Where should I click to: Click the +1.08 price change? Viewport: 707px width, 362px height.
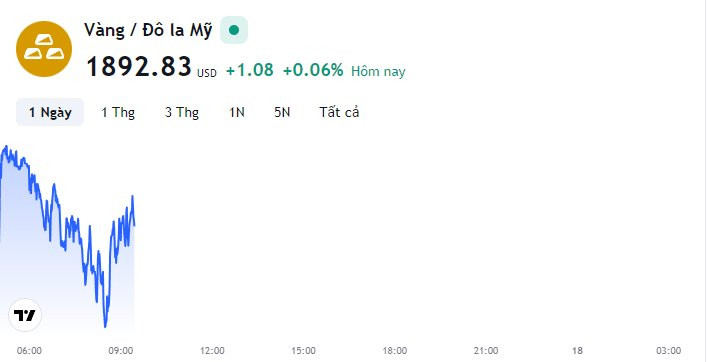250,70
